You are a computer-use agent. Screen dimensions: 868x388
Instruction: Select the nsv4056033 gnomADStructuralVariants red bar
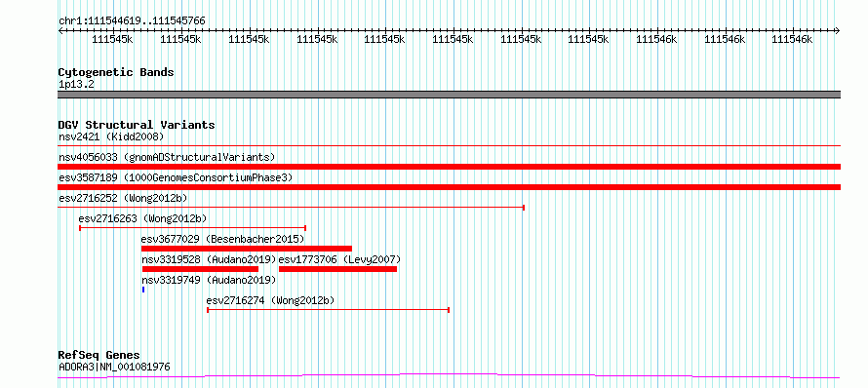[449, 167]
